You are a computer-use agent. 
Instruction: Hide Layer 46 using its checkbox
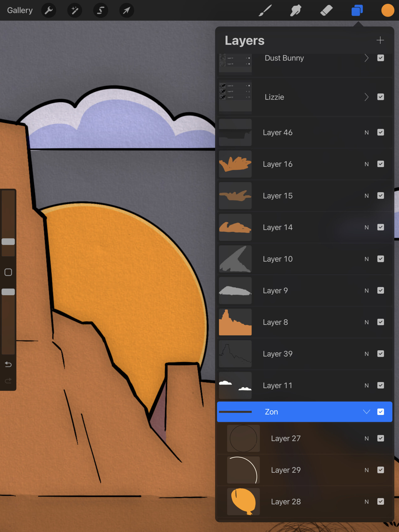coord(380,132)
